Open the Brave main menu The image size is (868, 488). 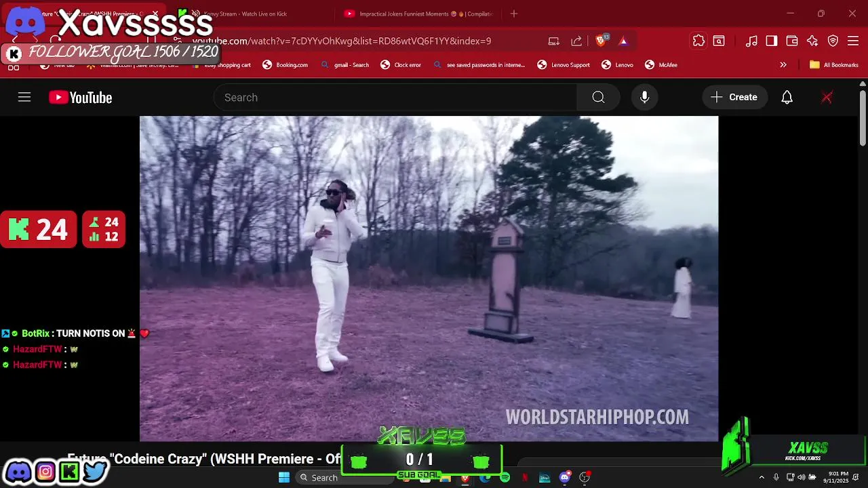[x=854, y=41]
